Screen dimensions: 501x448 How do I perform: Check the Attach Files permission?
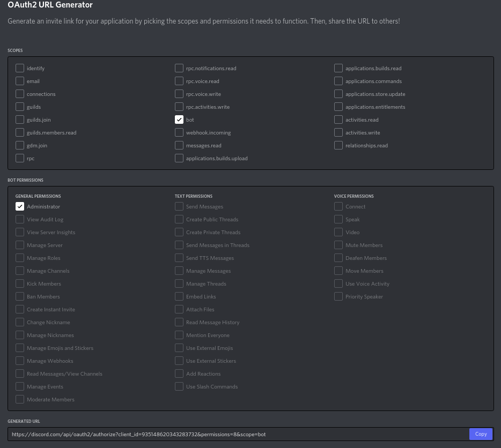coord(179,309)
